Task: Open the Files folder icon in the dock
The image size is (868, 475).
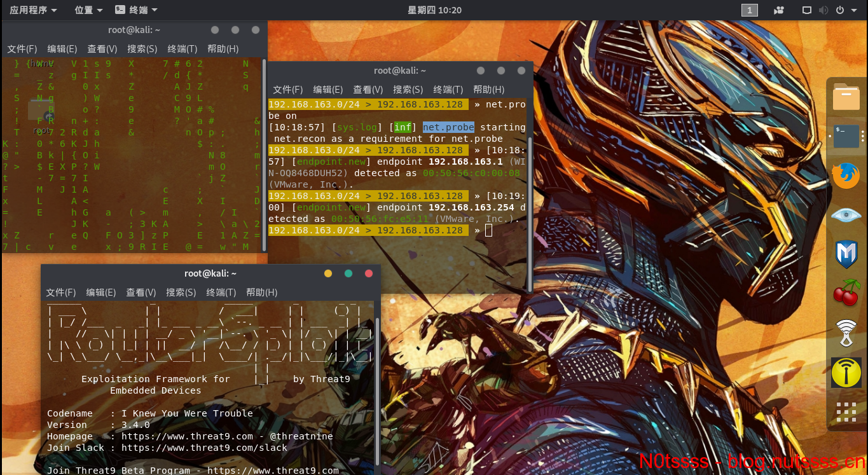Action: (846, 98)
